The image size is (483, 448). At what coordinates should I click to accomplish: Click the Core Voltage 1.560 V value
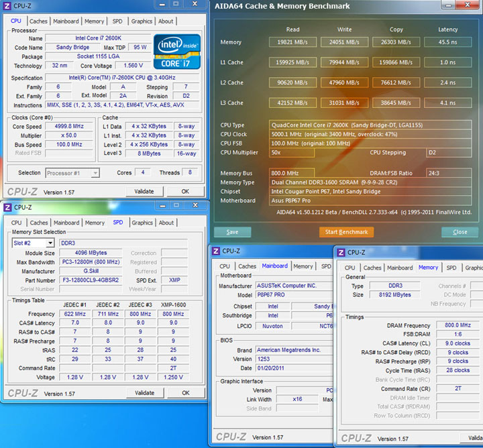point(133,66)
